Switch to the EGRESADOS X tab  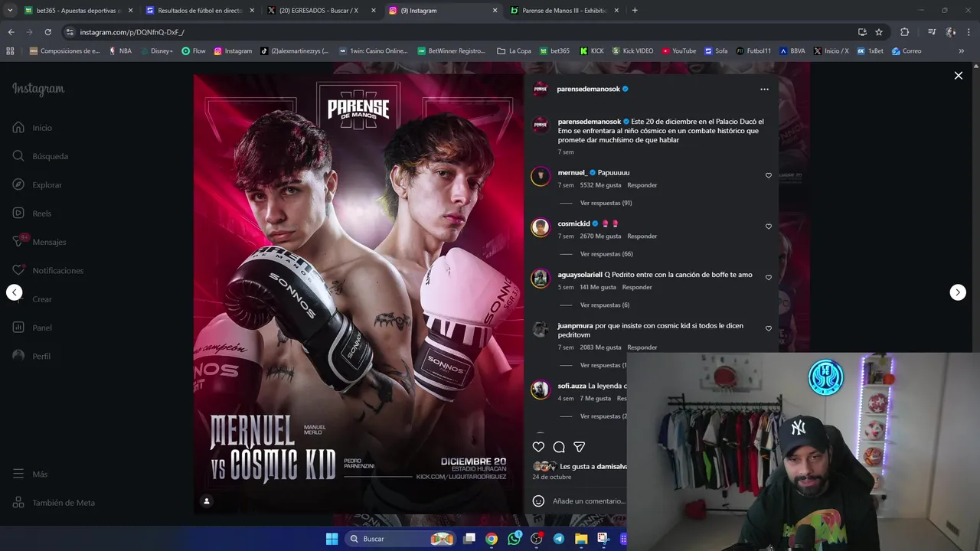click(x=322, y=11)
